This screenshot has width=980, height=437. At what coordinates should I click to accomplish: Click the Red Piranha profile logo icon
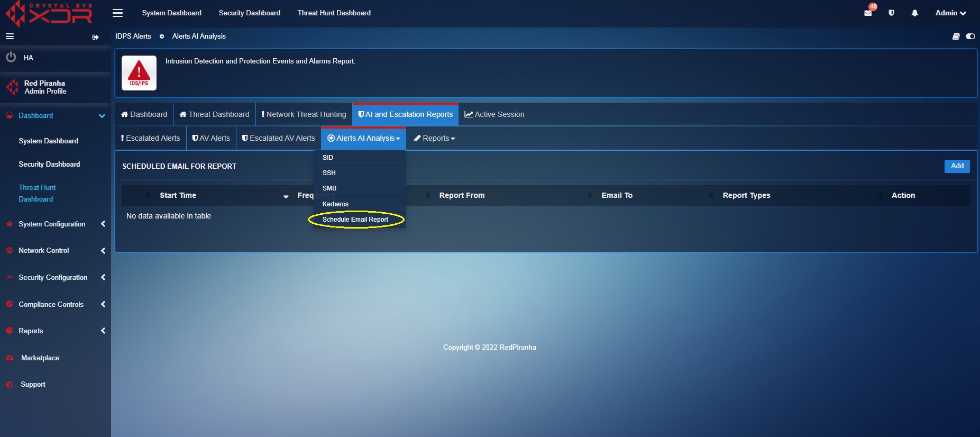[x=12, y=87]
